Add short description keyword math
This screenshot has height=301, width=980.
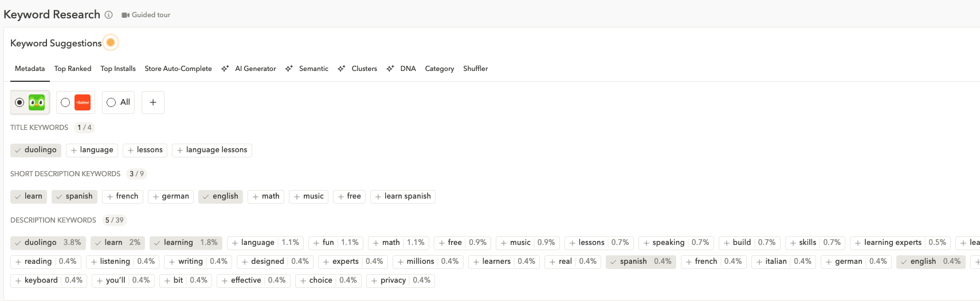(x=266, y=196)
